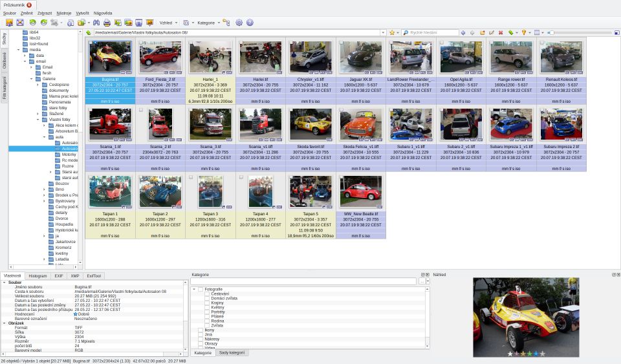The height and width of the screenshot is (364, 621).
Task: Rotate right with the second green arrow icon
Action: pos(43,23)
